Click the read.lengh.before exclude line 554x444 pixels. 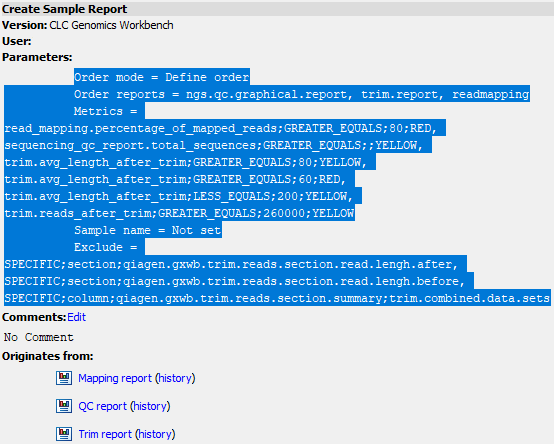coord(235,281)
